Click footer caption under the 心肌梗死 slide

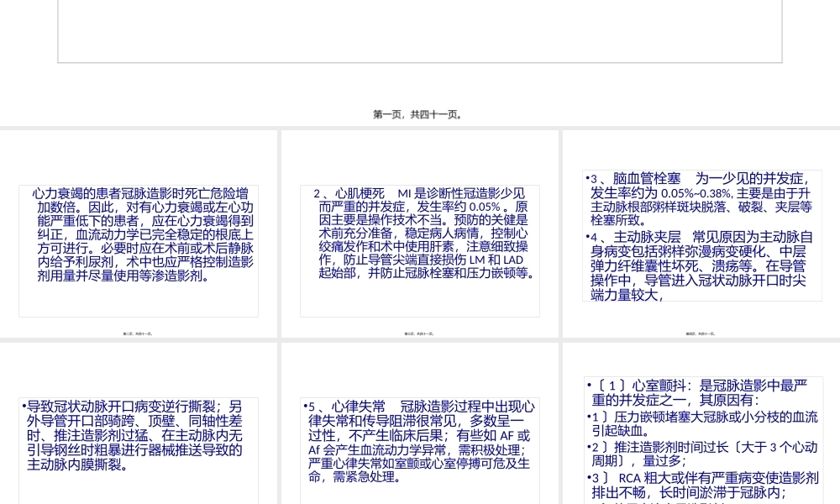pyautogui.click(x=419, y=333)
